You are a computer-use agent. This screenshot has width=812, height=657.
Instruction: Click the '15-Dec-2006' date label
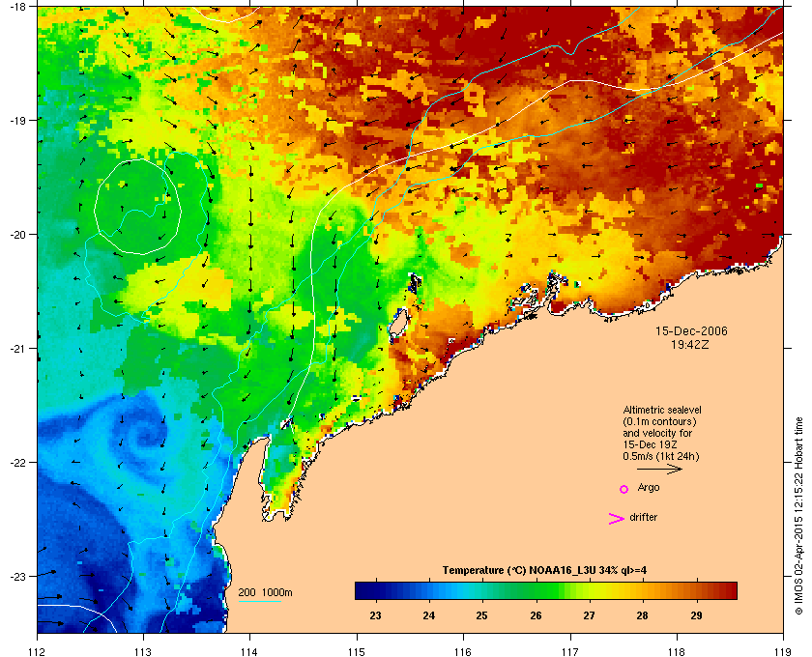(x=691, y=331)
